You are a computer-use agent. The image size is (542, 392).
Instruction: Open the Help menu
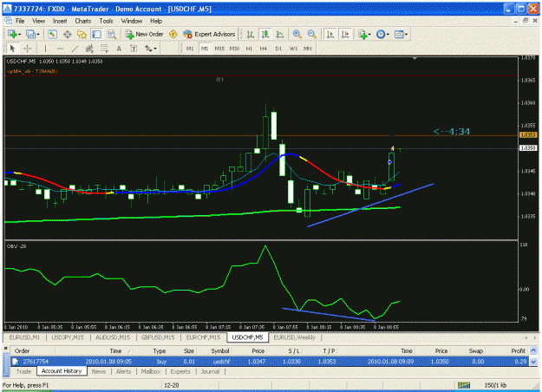coord(156,21)
